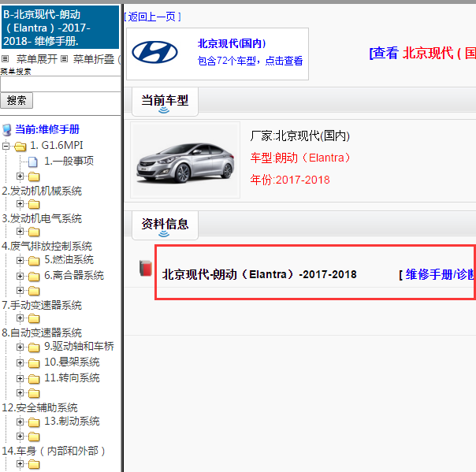Open the 查看 北京现代 link on the right

pyautogui.click(x=422, y=53)
